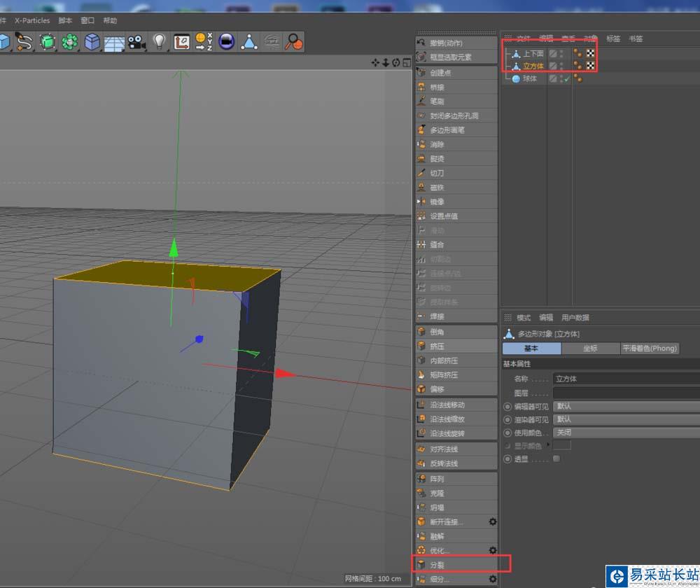
Task: Click the axis pen workplane icon
Action: (x=182, y=42)
